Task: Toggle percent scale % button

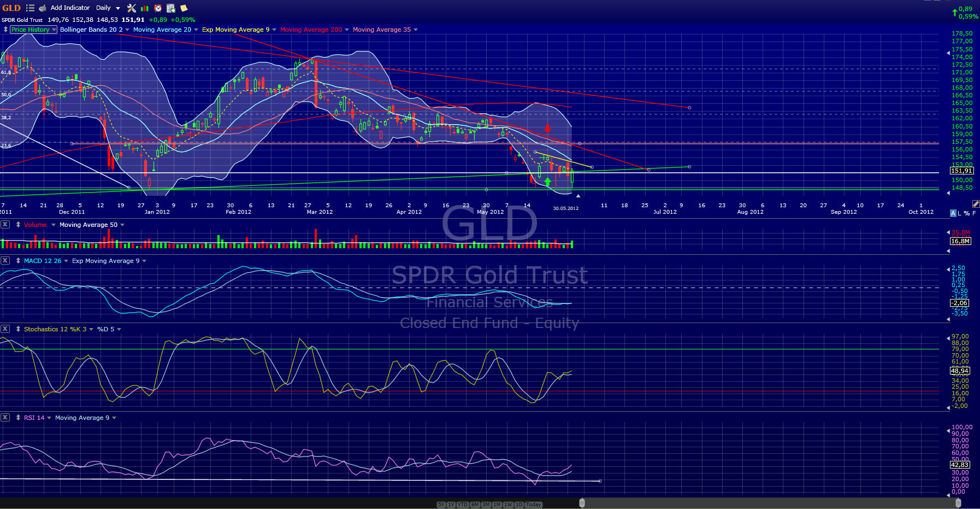Action: [967, 213]
